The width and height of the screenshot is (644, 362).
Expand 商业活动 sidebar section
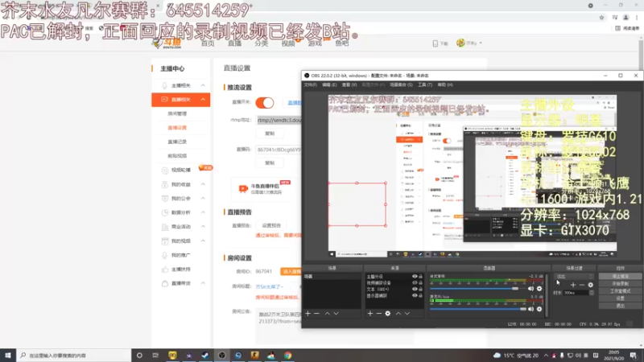click(x=203, y=227)
